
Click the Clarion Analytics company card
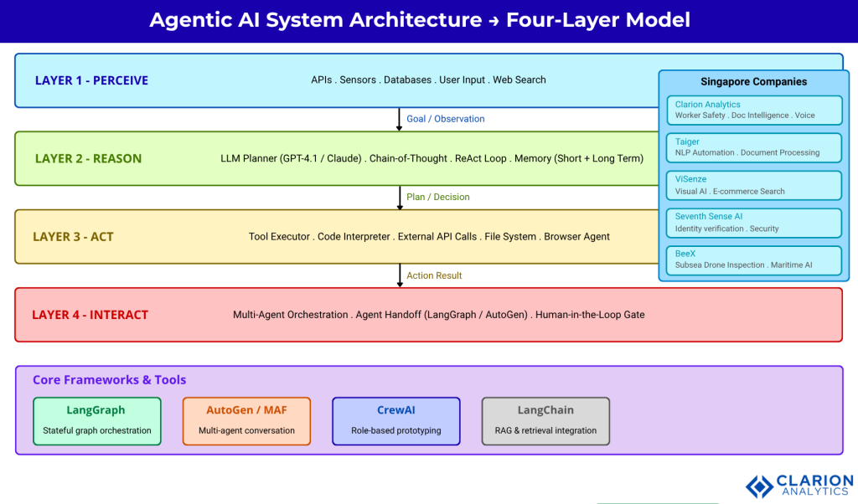(753, 110)
